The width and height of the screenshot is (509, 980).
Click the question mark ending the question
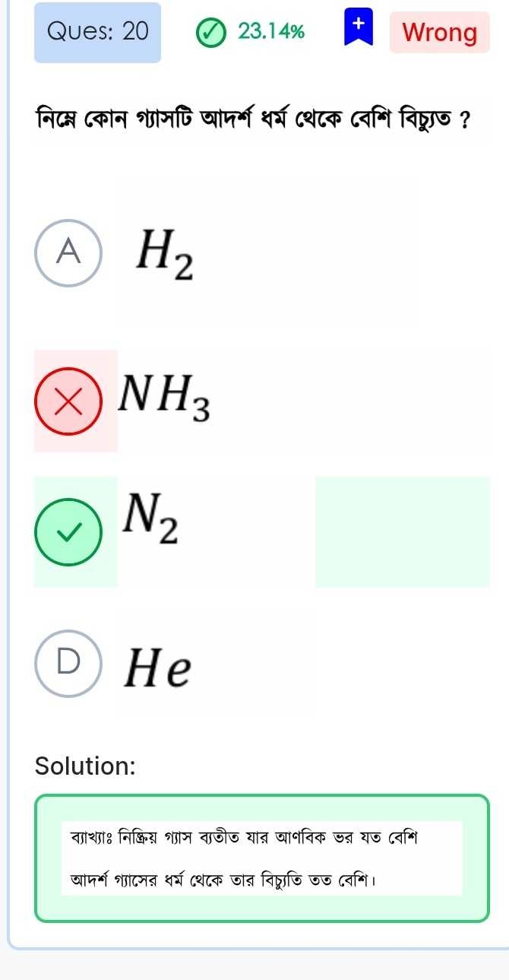point(463,121)
